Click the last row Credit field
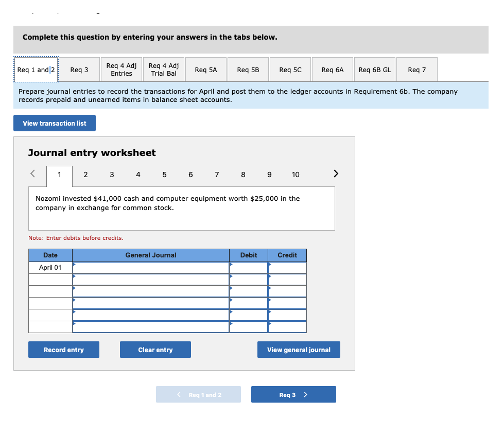 coord(287,327)
